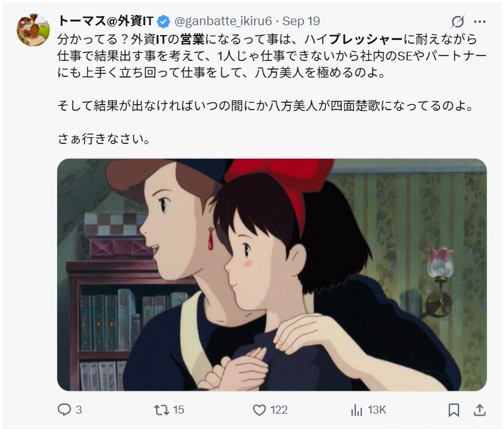
Task: Like the post with the heart
Action: [259, 410]
